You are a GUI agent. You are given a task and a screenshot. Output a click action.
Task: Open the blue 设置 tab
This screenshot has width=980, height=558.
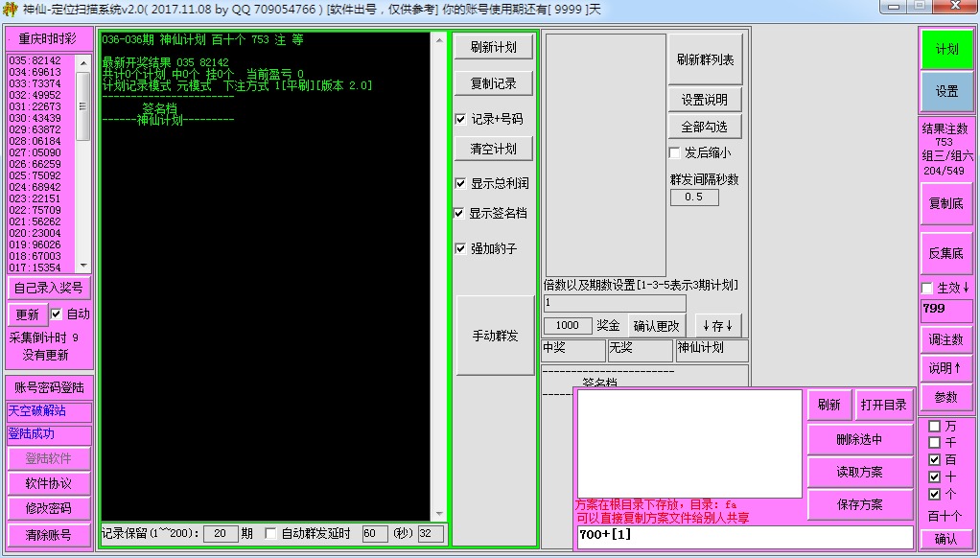point(946,91)
